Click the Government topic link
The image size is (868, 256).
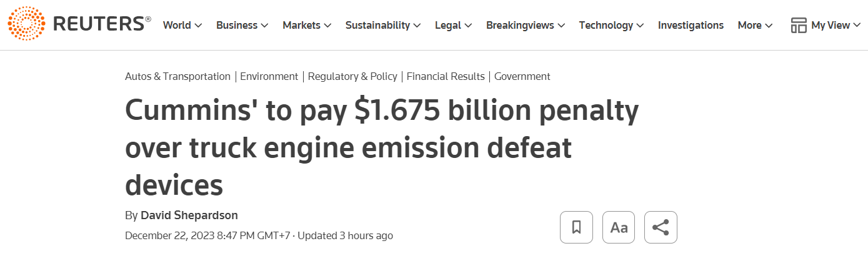pos(522,76)
